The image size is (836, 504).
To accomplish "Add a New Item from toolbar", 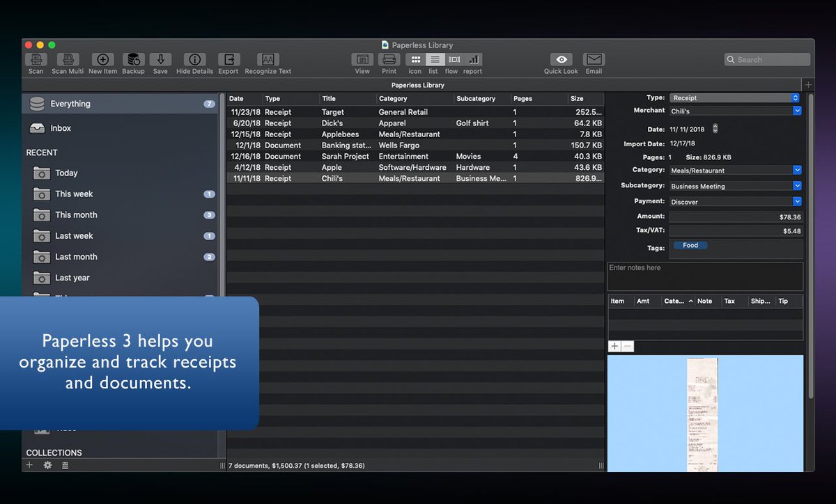I will coord(102,60).
